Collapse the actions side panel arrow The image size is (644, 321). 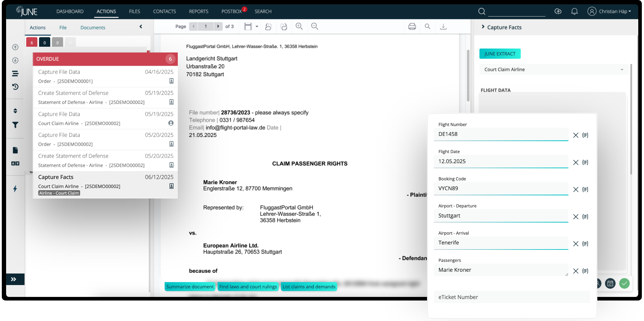[141, 27]
